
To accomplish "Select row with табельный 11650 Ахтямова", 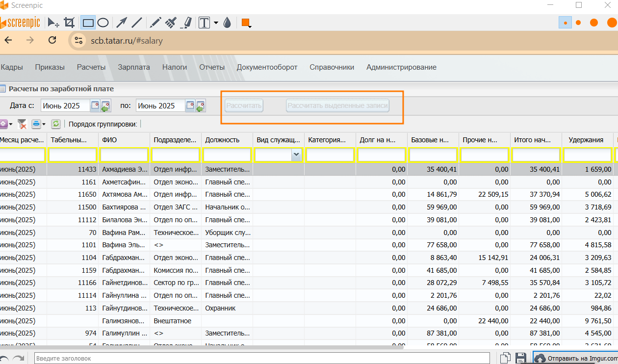I will [309, 194].
